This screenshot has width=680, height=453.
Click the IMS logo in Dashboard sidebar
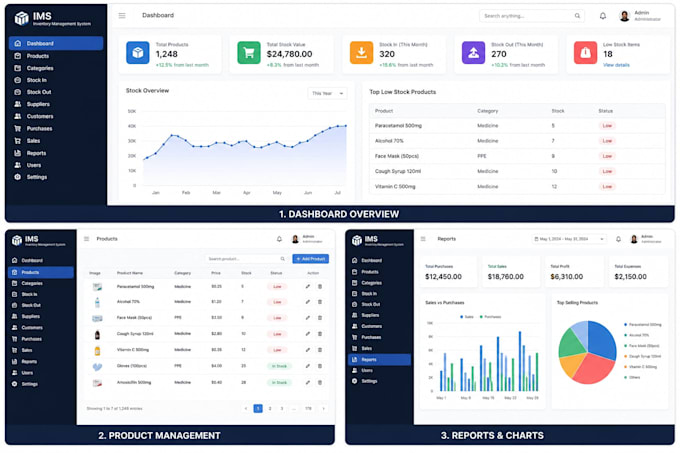[22, 18]
